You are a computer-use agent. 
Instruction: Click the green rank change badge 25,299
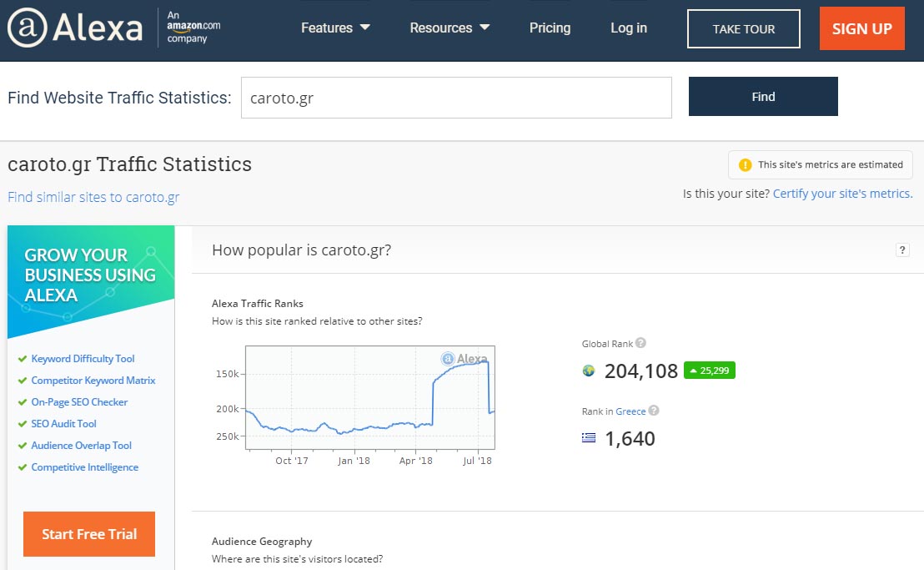[x=709, y=371]
